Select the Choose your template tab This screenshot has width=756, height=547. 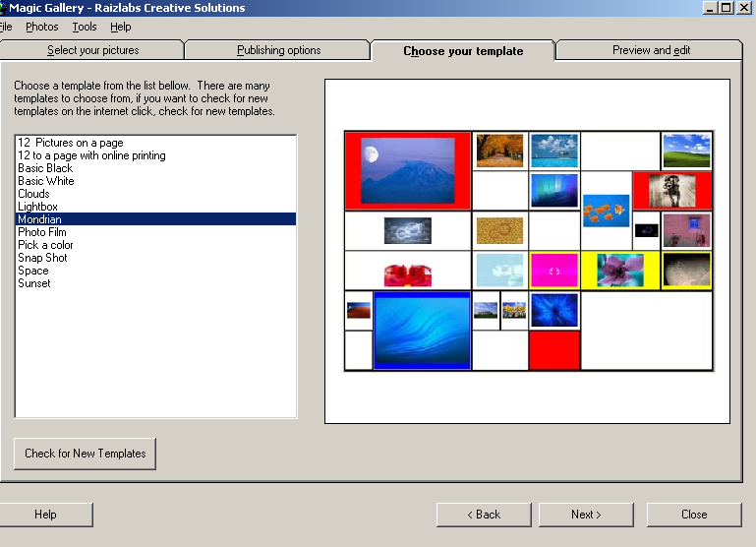[463, 50]
